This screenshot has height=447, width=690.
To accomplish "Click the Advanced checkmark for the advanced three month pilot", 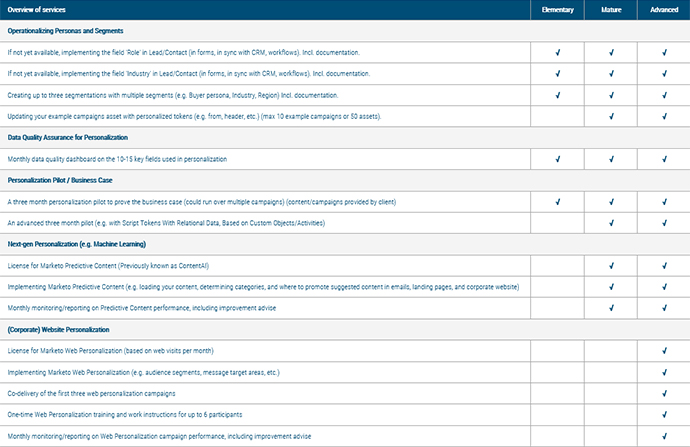I will pyautogui.click(x=663, y=223).
